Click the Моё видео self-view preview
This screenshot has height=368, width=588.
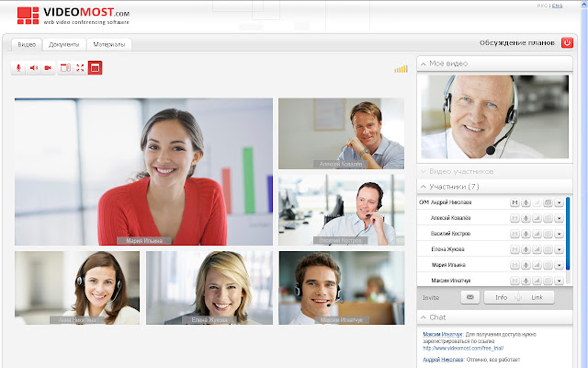494,117
